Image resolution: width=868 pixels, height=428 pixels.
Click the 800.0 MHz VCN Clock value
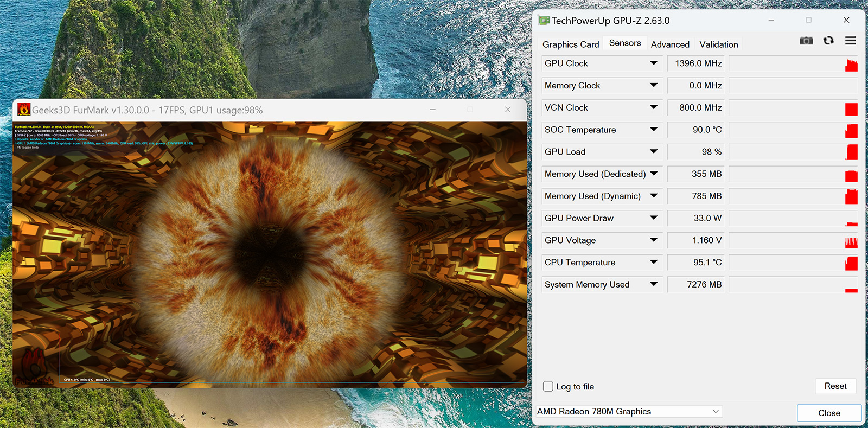pyautogui.click(x=697, y=107)
